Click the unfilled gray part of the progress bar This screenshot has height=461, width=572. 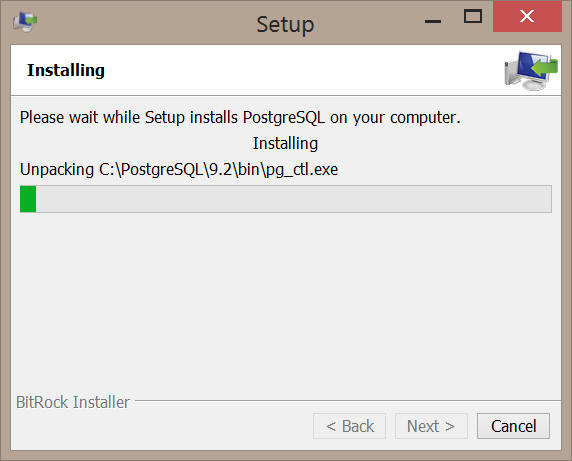[294, 199]
